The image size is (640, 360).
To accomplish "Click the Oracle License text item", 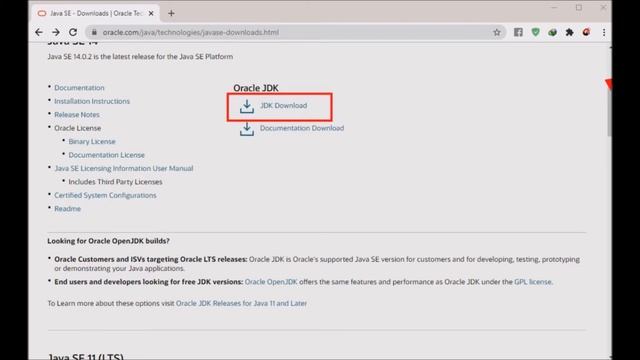I will tap(78, 128).
